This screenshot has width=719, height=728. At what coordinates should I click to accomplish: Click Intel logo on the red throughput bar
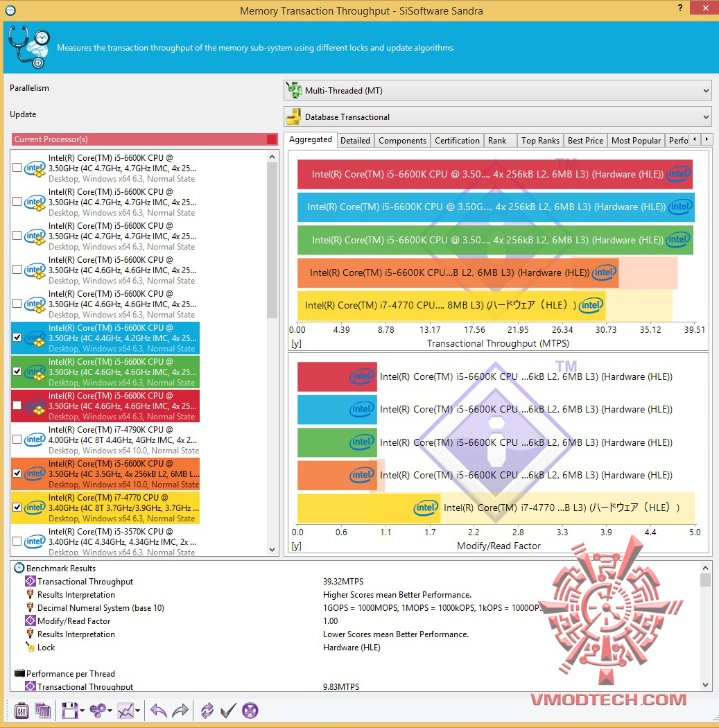coord(678,174)
